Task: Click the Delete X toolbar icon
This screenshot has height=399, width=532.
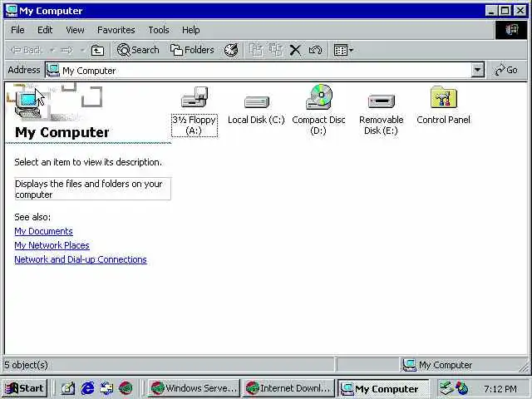Action: (x=296, y=50)
